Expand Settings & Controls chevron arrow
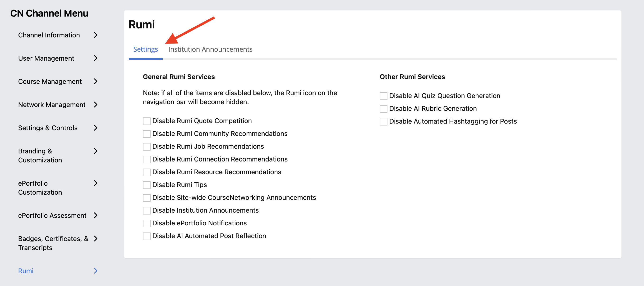 click(96, 128)
